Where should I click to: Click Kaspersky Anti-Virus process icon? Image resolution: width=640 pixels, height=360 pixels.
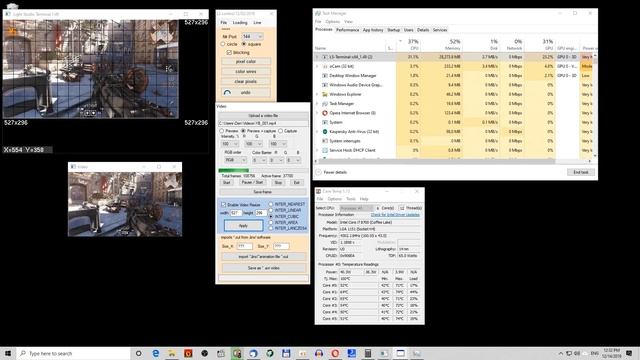click(x=325, y=132)
